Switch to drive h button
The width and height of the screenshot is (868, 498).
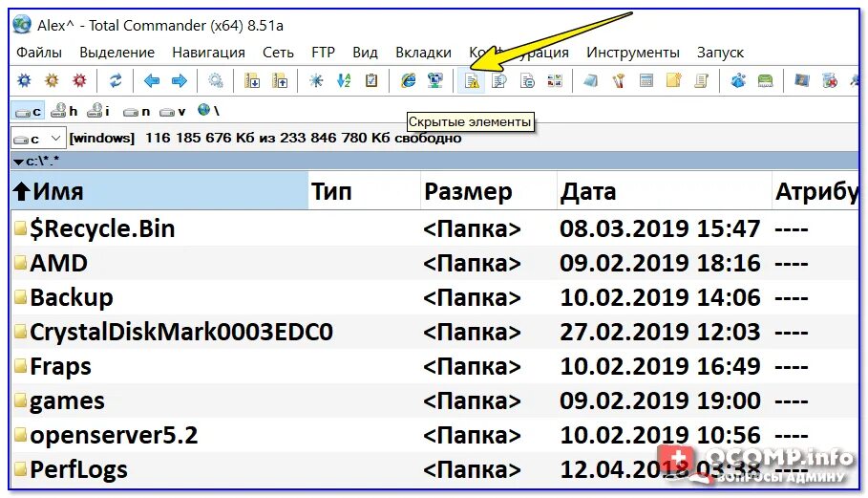click(64, 111)
